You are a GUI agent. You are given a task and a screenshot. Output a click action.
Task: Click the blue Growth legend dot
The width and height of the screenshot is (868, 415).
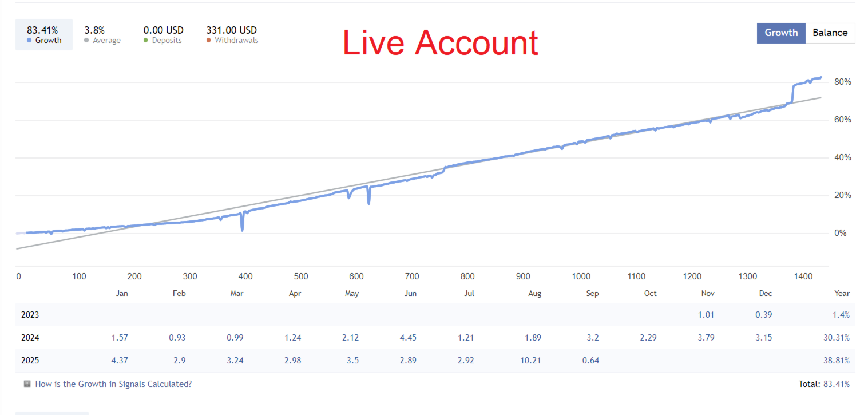[x=29, y=41]
